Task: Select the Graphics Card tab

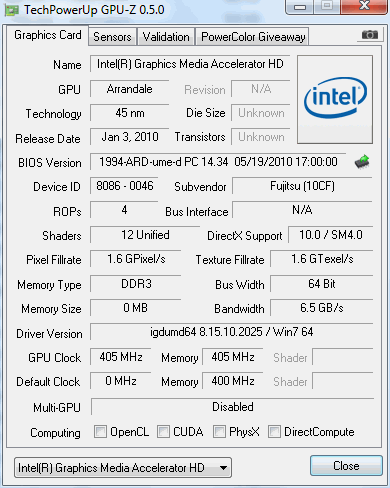Action: (48, 35)
